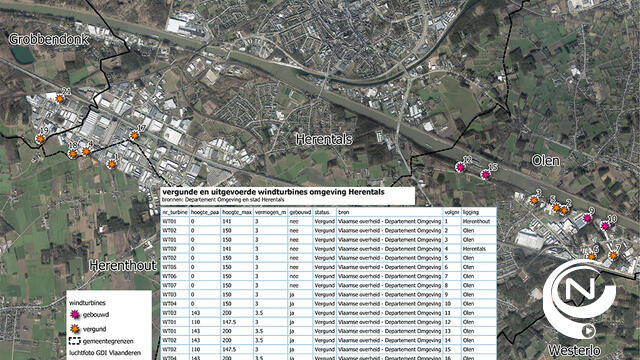This screenshot has width=640, height=360.
Task: Click hoogte_paa '110' in volgnr 12 row
Action: [195, 322]
